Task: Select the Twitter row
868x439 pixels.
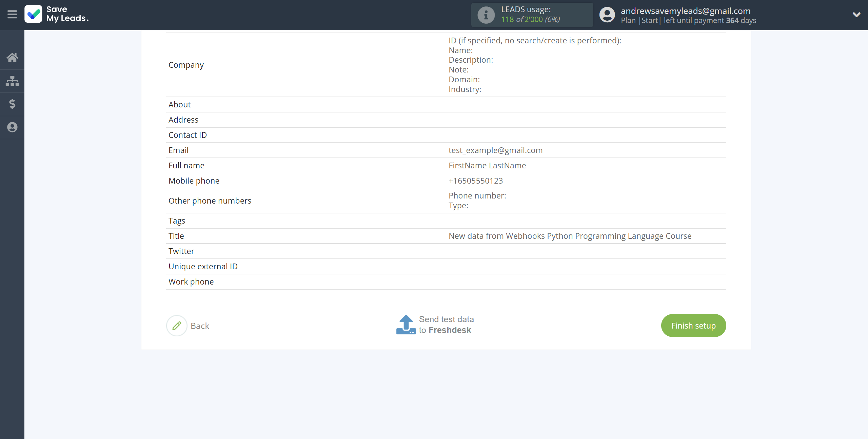Action: pos(446,251)
